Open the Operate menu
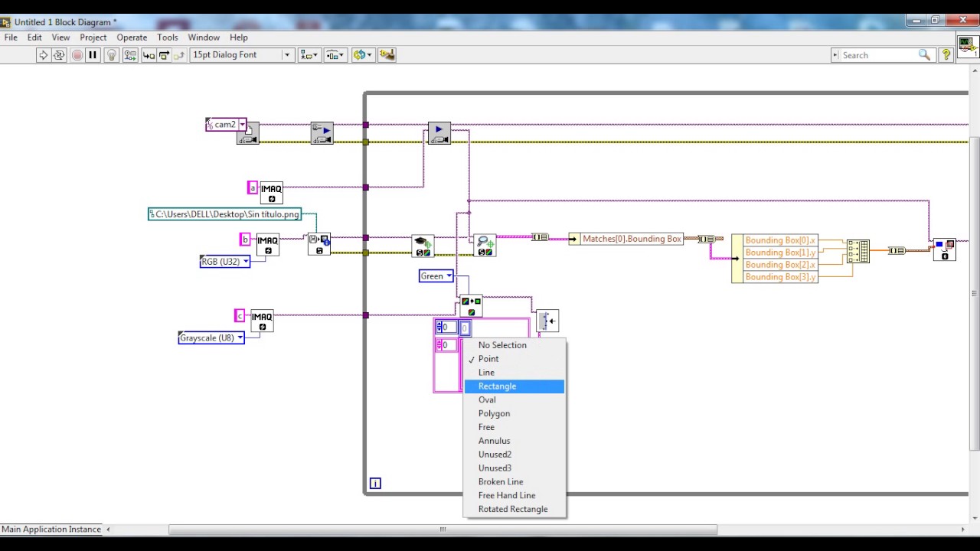Image resolution: width=980 pixels, height=551 pixels. coord(132,37)
